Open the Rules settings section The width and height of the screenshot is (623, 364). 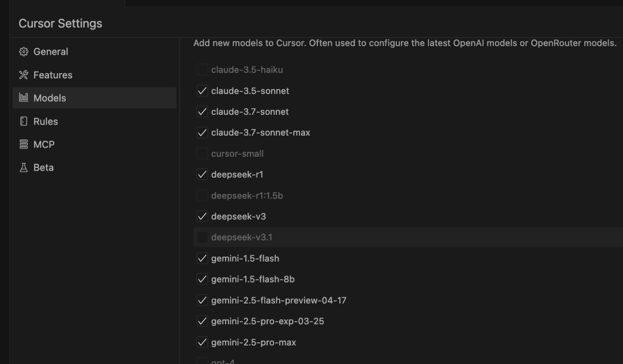pos(46,121)
